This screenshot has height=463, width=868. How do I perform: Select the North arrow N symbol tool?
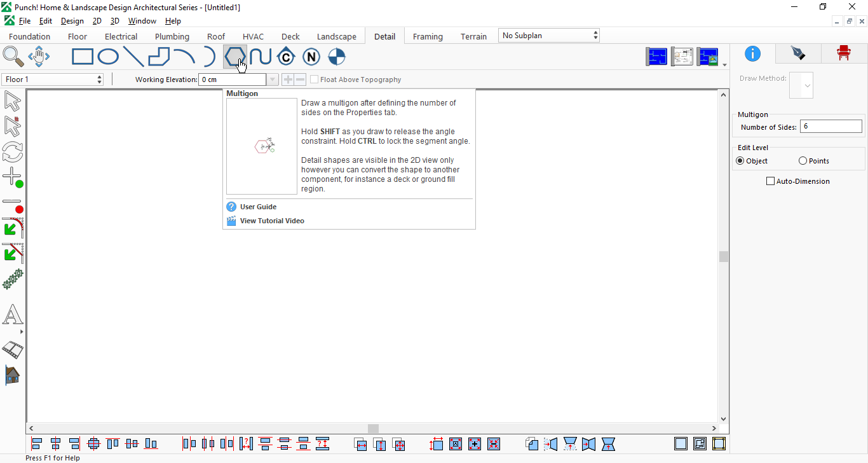pos(311,57)
